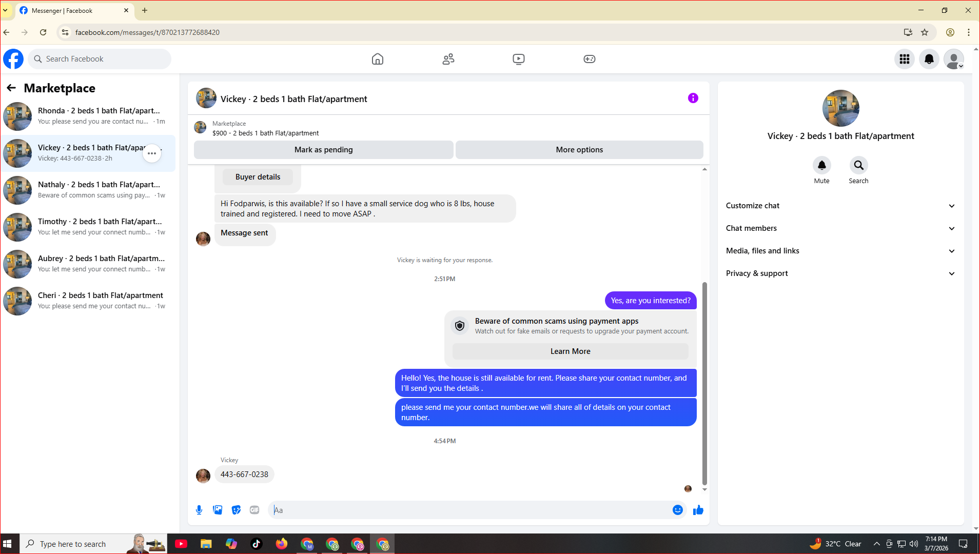Viewport: 980px width, 554px height.
Task: Bookmark this page with the star
Action: tap(925, 32)
